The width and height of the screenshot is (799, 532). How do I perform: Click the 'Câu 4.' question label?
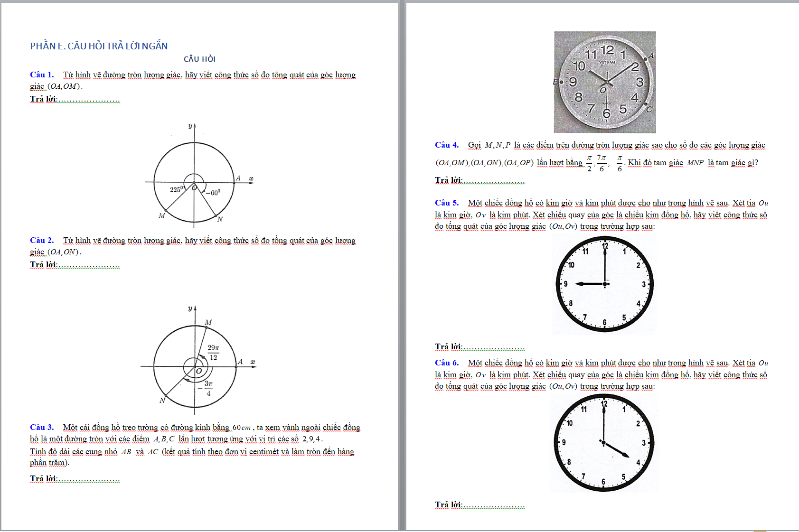coord(447,145)
